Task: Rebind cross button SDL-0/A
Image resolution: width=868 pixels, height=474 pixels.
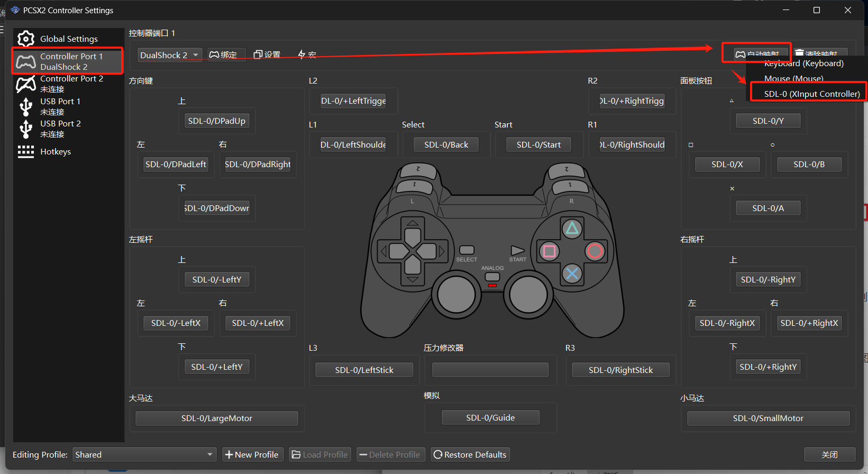Action: [768, 208]
